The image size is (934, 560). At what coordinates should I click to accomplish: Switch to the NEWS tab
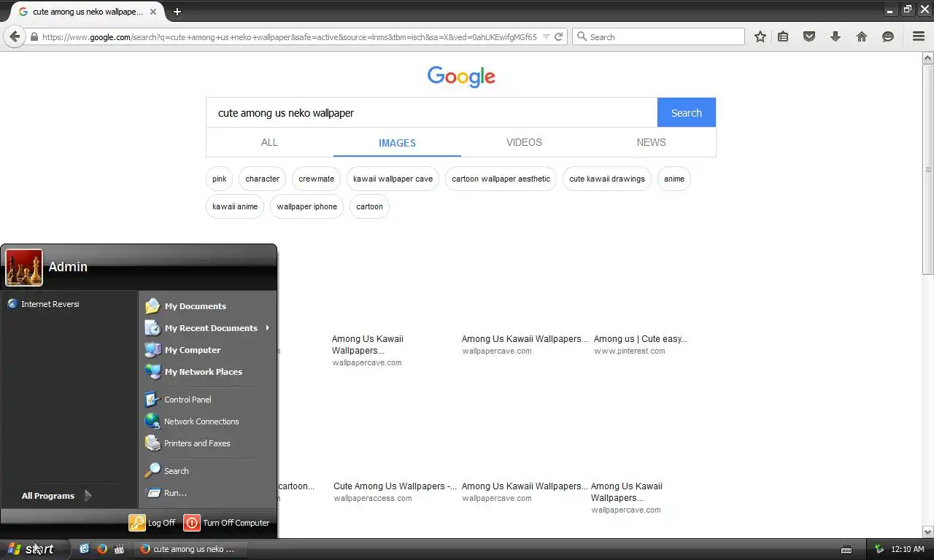coord(651,142)
